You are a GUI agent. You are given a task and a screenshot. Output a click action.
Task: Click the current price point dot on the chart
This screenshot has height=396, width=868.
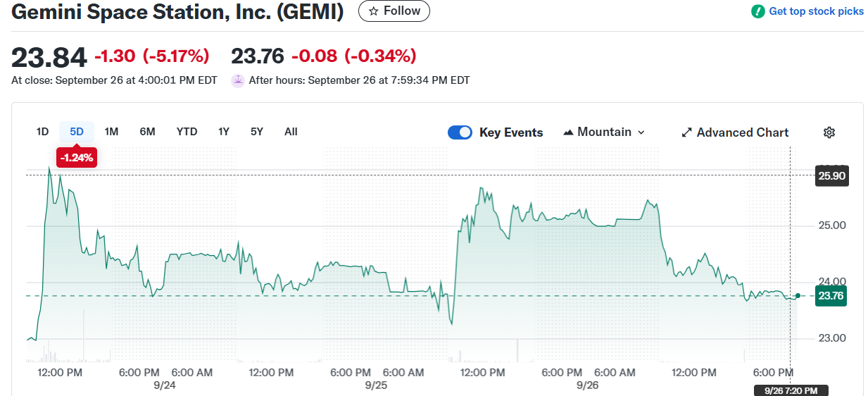pyautogui.click(x=798, y=295)
